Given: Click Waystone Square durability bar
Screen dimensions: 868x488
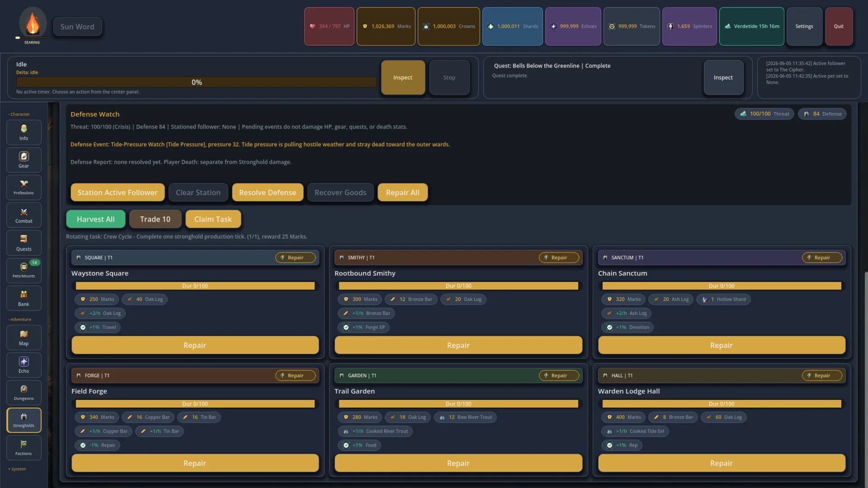Looking at the screenshot, I should [195, 286].
